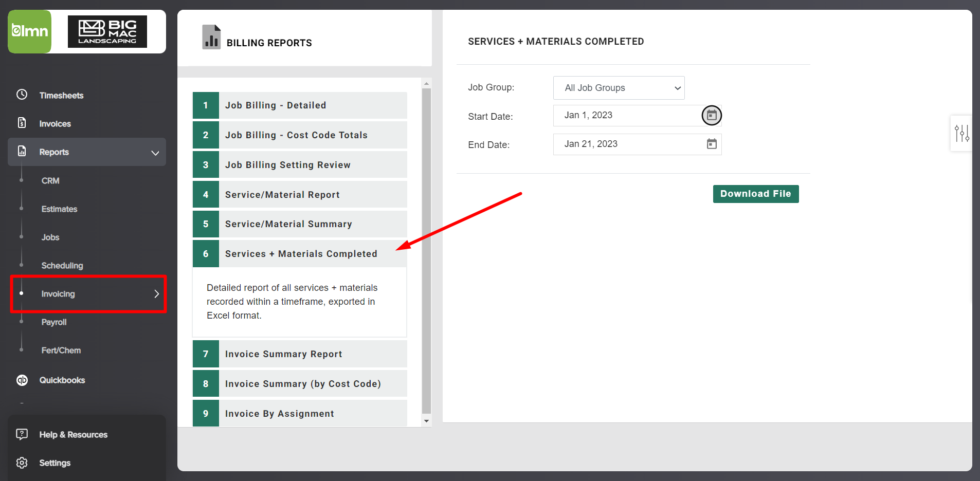980x481 pixels.
Task: Click the Download File button
Action: click(x=755, y=194)
